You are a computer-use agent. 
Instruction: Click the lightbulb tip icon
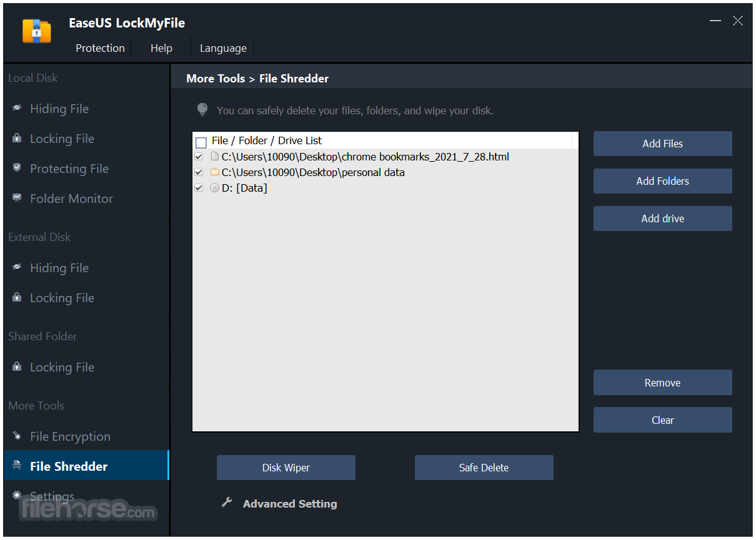click(x=202, y=110)
